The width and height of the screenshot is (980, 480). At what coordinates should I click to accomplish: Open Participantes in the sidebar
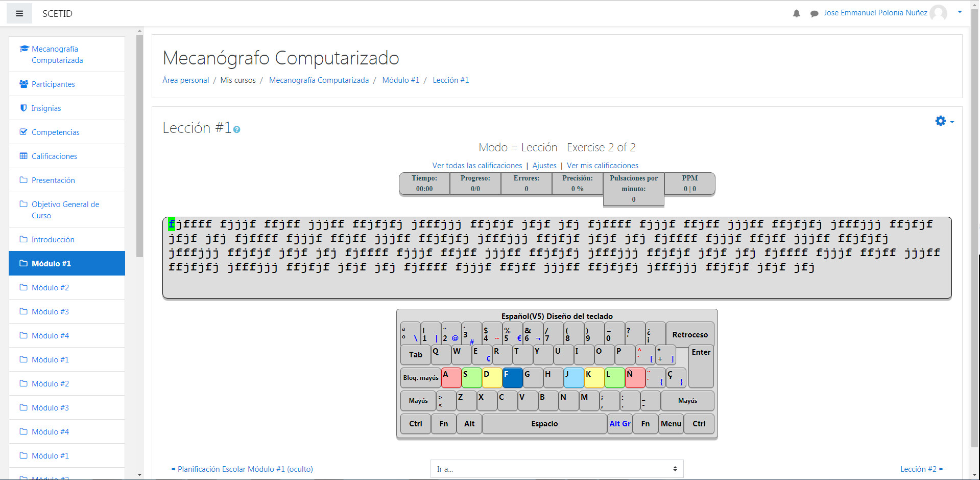[x=53, y=84]
